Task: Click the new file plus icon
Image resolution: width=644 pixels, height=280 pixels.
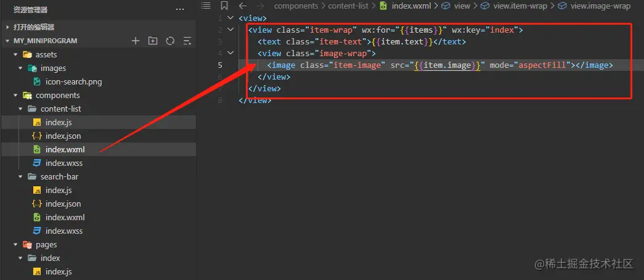Action: (x=136, y=41)
